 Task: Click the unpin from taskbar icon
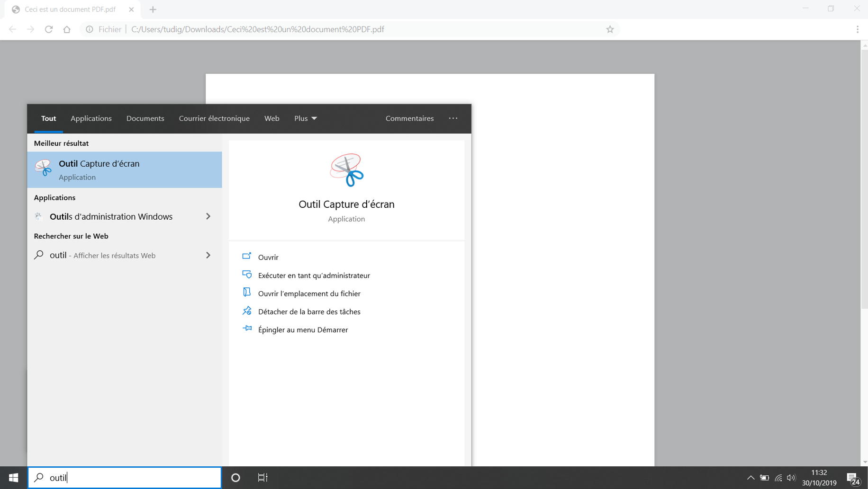coord(247,311)
